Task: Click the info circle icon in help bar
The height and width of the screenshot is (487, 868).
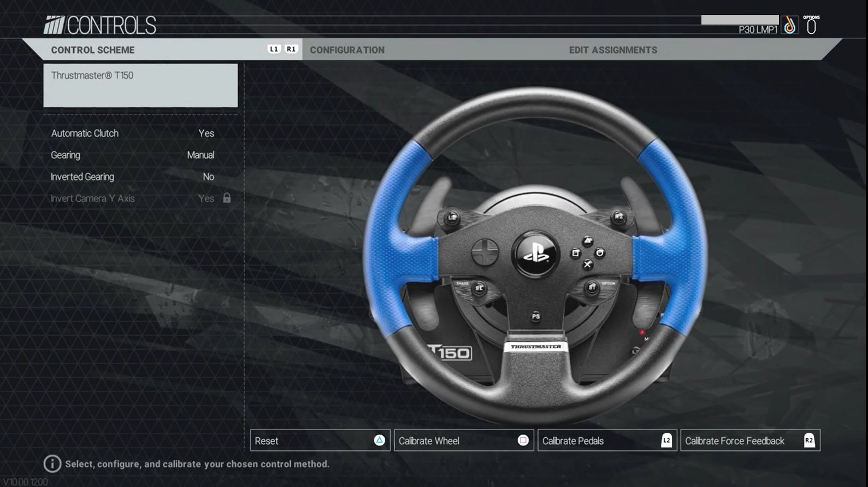Action: [x=52, y=463]
